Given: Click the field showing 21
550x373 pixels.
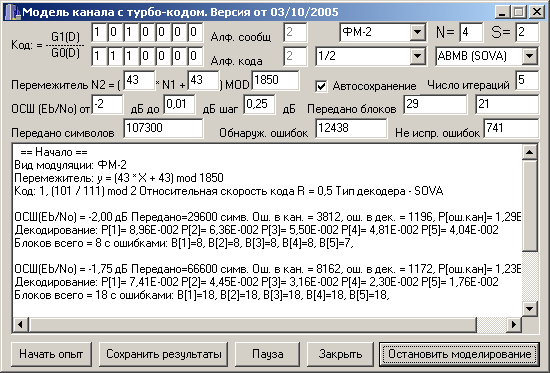Looking at the screenshot, I should point(507,104).
